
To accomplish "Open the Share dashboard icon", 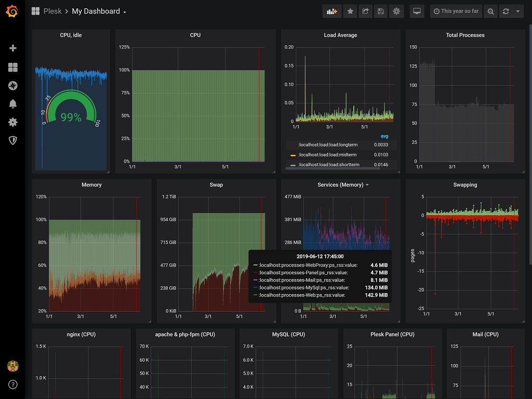I will click(365, 11).
